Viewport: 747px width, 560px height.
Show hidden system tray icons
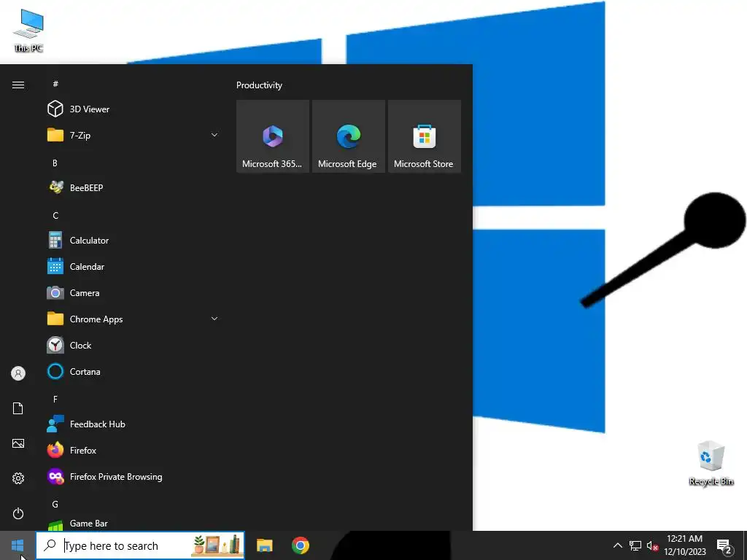tap(617, 545)
